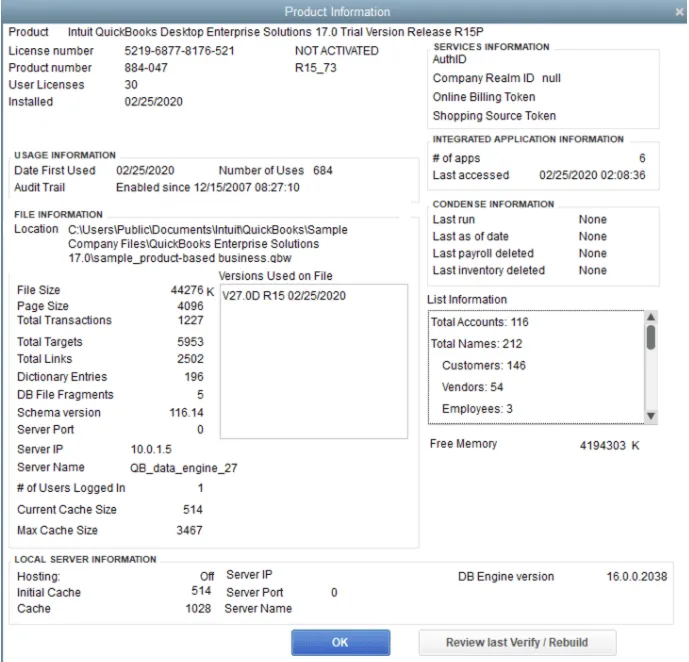Click the Cache value 1028
Image resolution: width=689 pixels, height=662 pixels.
198,609
